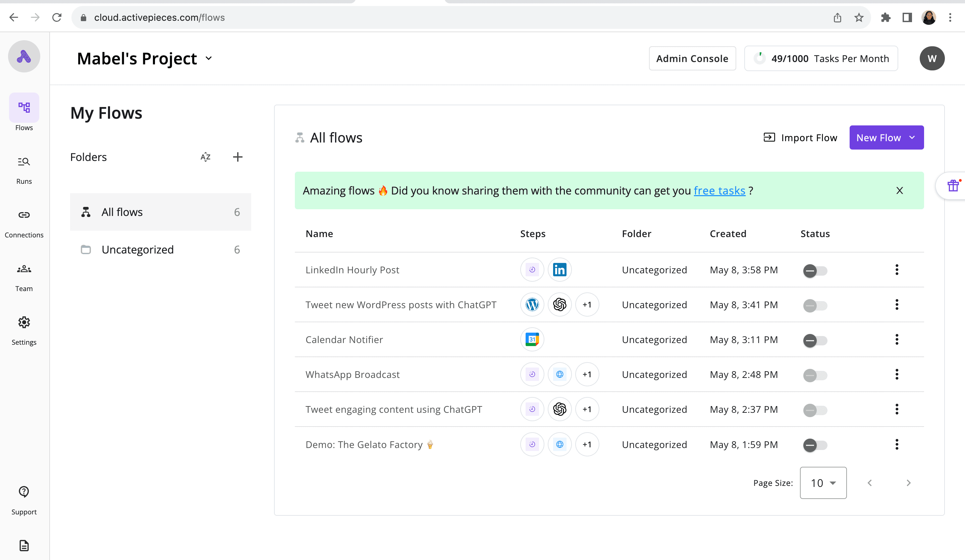This screenshot has width=965, height=560.
Task: Click WordPress step icon
Action: (532, 304)
